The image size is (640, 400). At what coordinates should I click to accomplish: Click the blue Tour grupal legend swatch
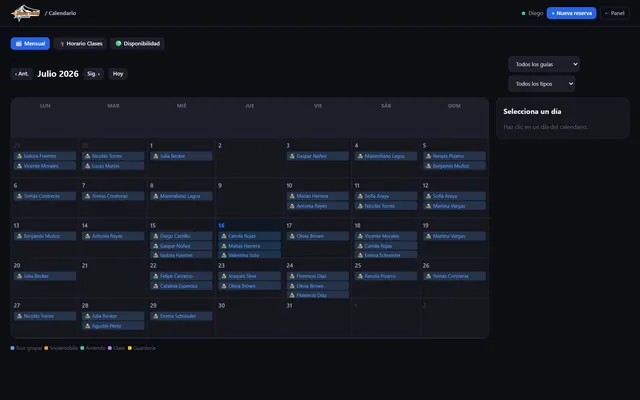tap(12, 348)
